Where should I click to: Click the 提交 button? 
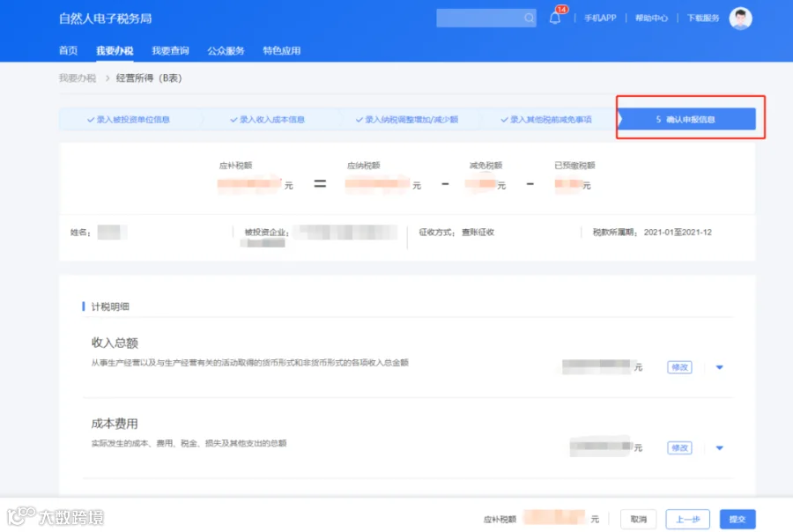pyautogui.click(x=737, y=519)
